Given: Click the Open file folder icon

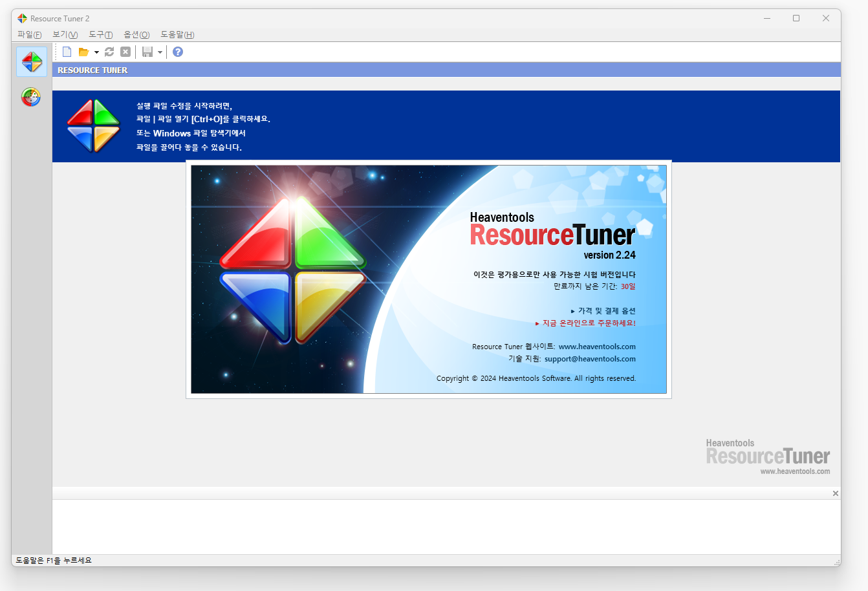Looking at the screenshot, I should [83, 52].
